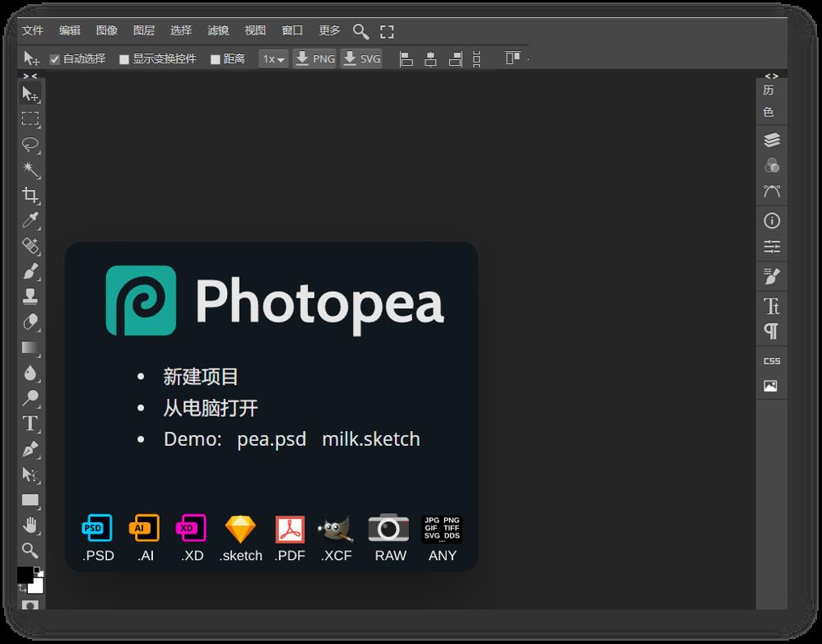
Task: Enable the 距离 checkbox
Action: tap(215, 59)
